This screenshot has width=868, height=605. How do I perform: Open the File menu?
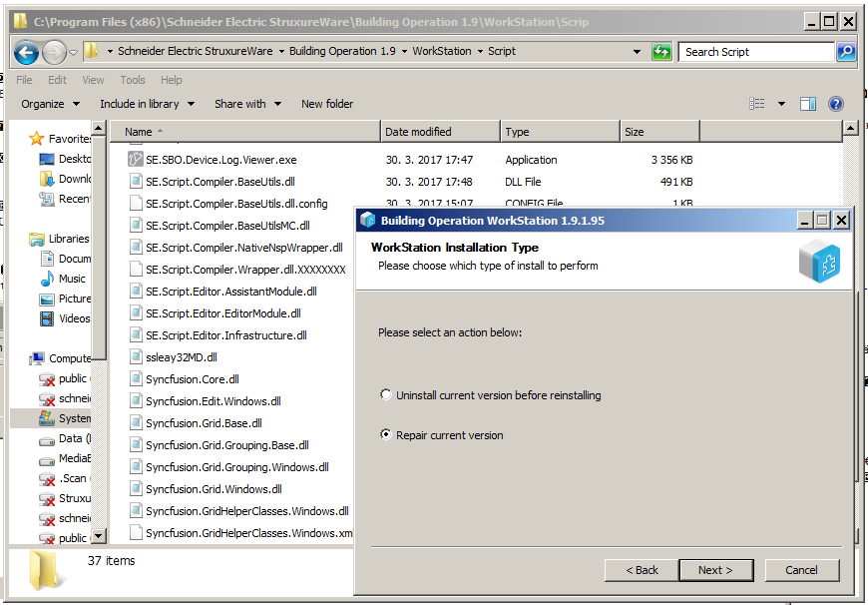[24, 80]
